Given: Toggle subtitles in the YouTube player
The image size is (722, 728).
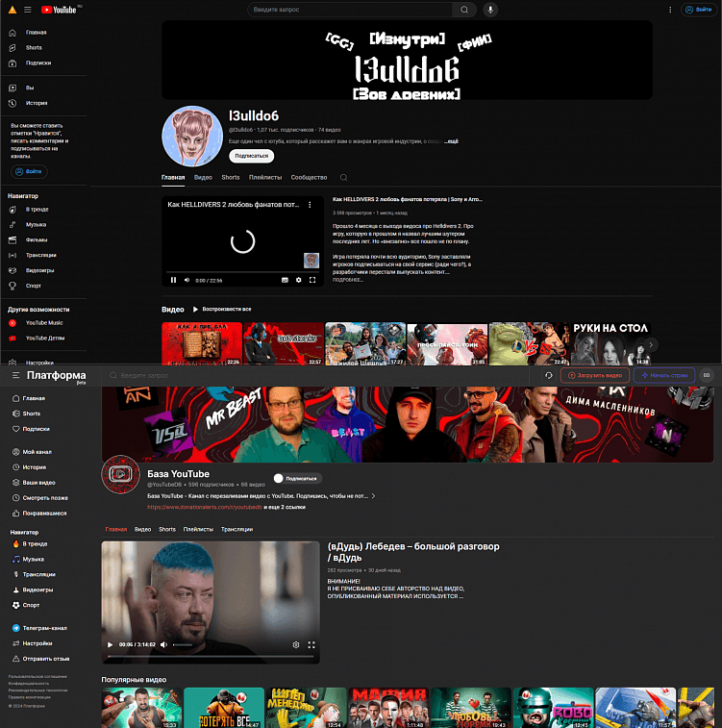Looking at the screenshot, I should (285, 280).
